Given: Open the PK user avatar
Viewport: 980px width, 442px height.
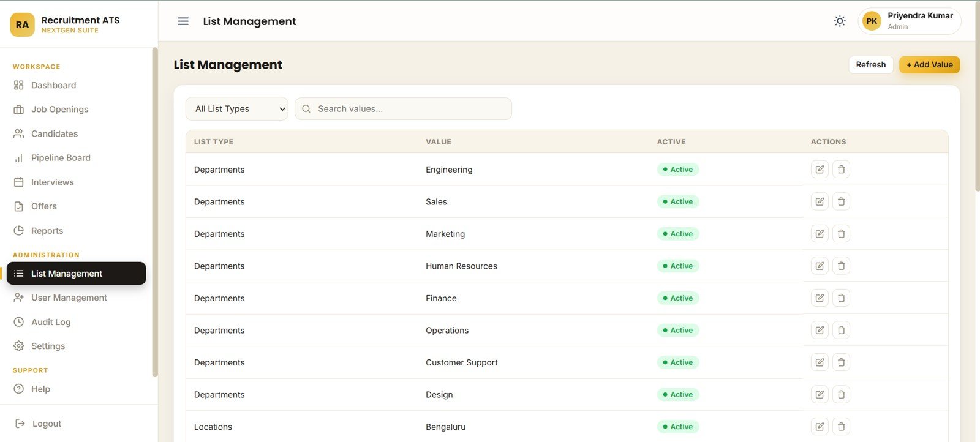Looking at the screenshot, I should (872, 21).
